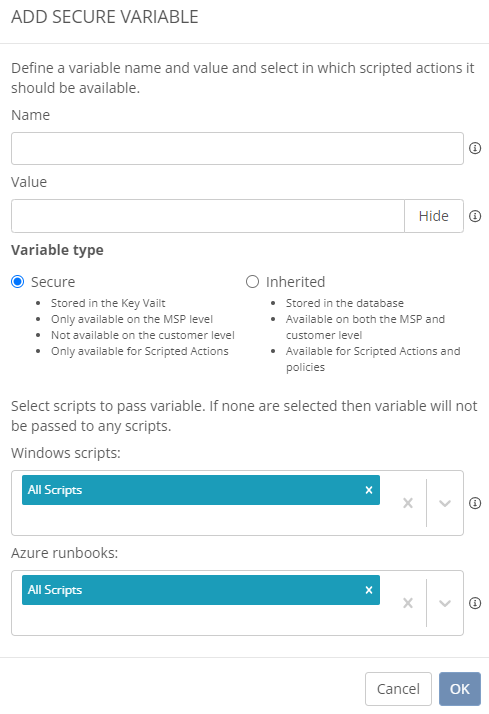Image resolution: width=489 pixels, height=714 pixels.
Task: Select the Secure variable type
Action: click(x=18, y=282)
